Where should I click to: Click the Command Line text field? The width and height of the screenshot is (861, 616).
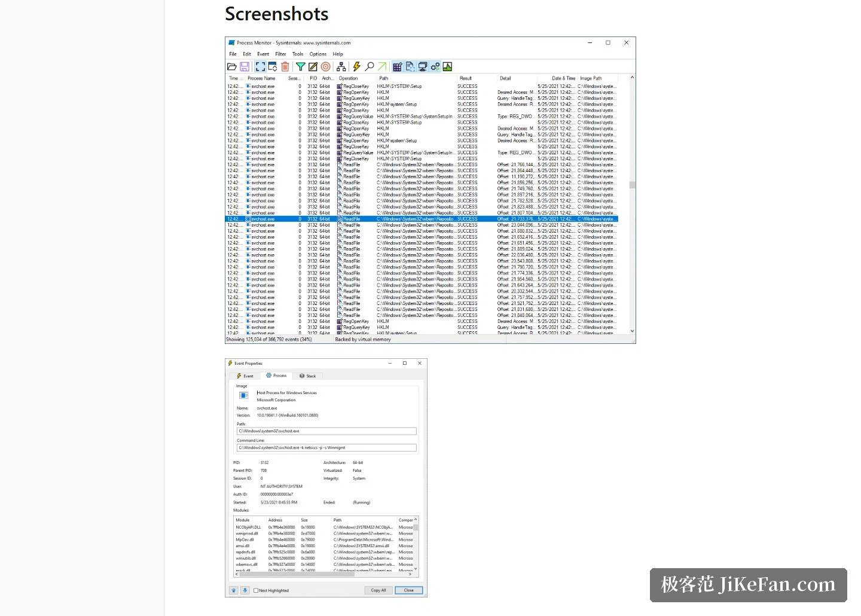(326, 447)
